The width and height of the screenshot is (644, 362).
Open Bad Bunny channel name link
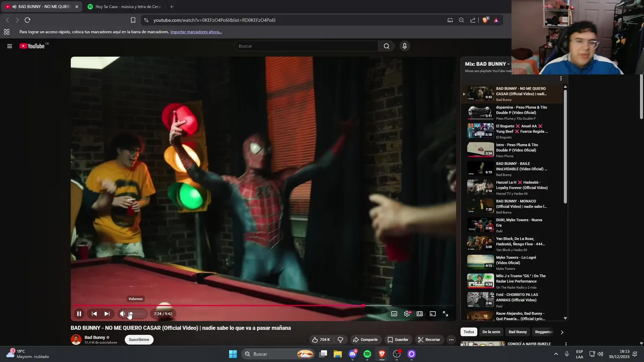point(95,337)
